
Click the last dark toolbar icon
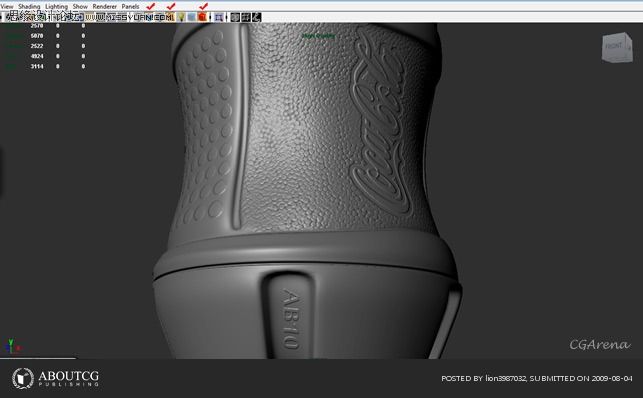[x=256, y=17]
